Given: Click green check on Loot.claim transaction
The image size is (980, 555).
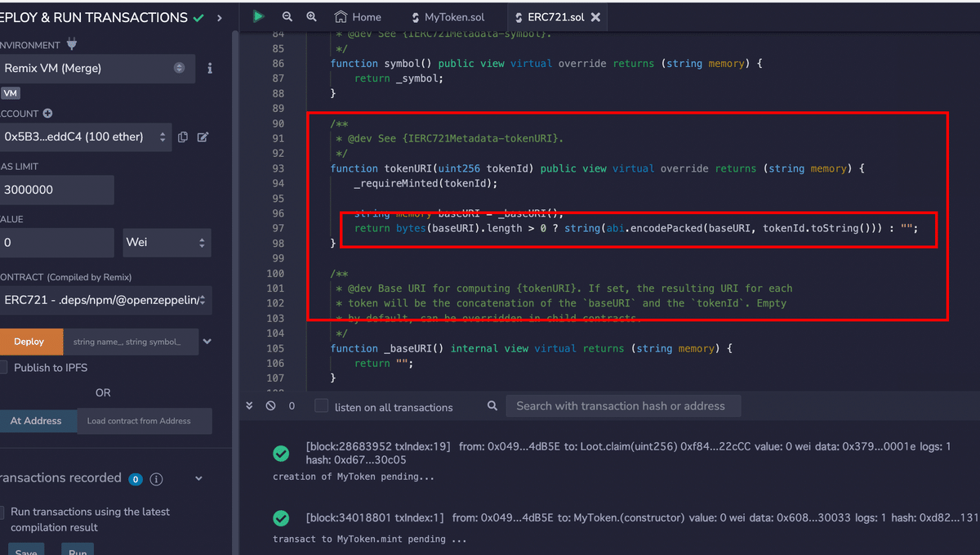Looking at the screenshot, I should pos(281,454).
